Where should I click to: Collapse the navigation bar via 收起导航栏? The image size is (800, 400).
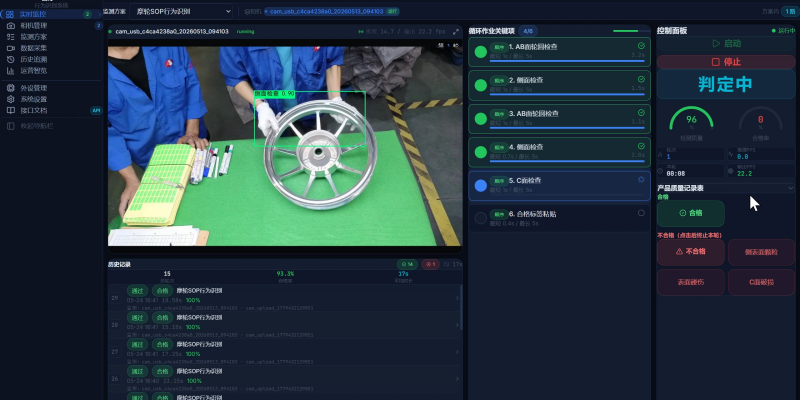pos(51,126)
